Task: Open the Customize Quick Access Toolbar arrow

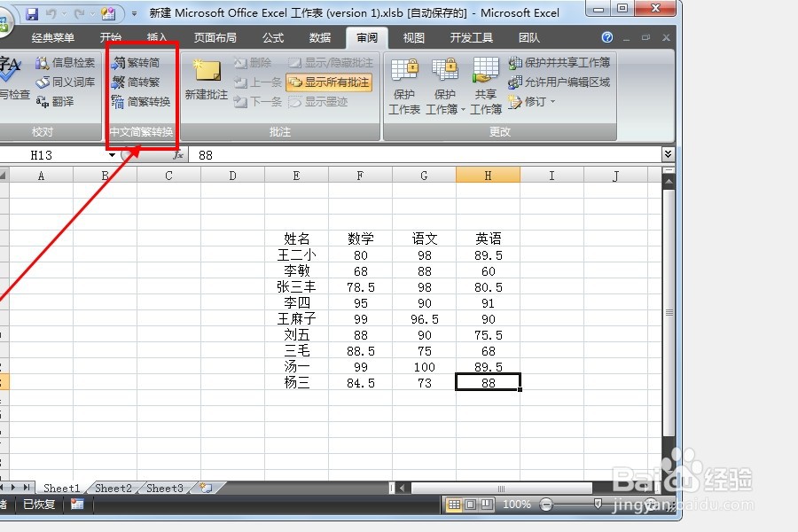Action: [x=134, y=14]
